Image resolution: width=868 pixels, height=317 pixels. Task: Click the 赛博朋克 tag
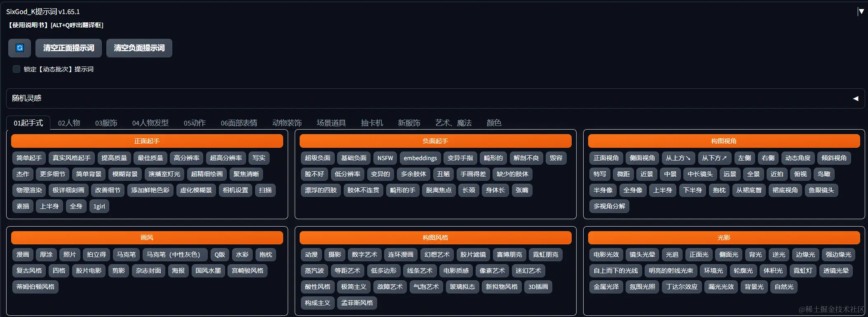point(509,254)
